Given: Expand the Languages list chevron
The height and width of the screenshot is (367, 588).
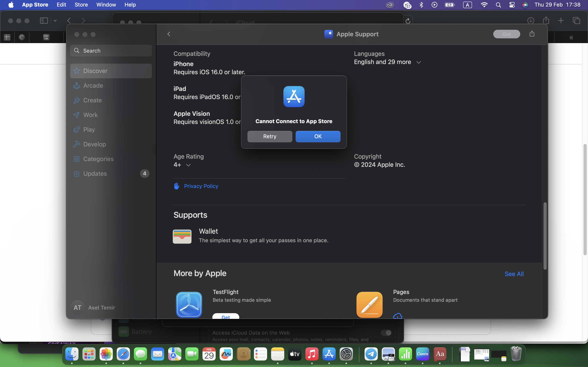Looking at the screenshot, I should click(418, 62).
